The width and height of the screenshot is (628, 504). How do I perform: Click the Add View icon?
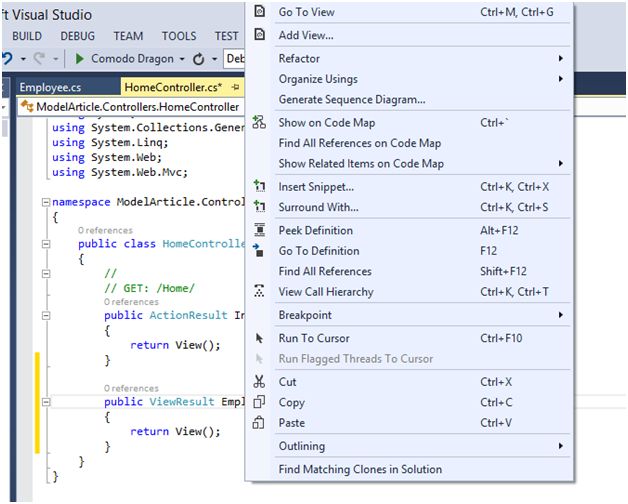[x=260, y=35]
